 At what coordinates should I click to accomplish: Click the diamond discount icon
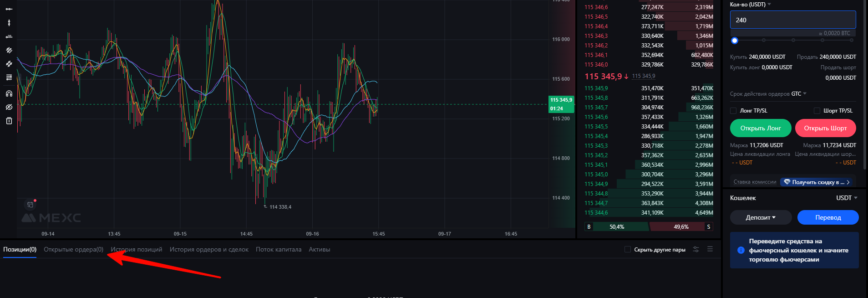tap(787, 182)
